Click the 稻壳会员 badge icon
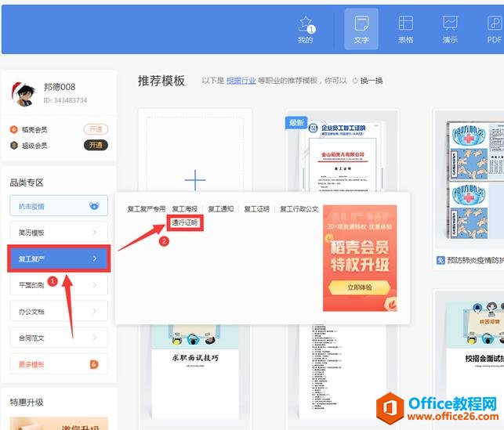The height and width of the screenshot is (430, 504). tap(14, 129)
